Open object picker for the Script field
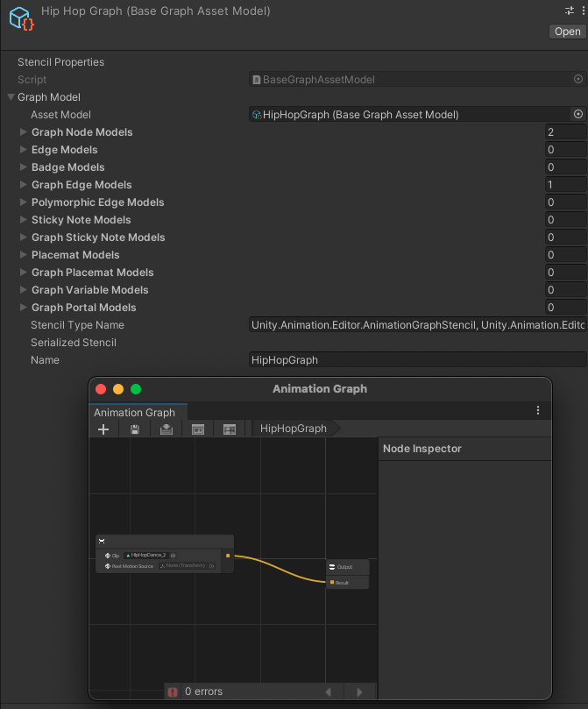The width and height of the screenshot is (588, 709). [x=578, y=79]
